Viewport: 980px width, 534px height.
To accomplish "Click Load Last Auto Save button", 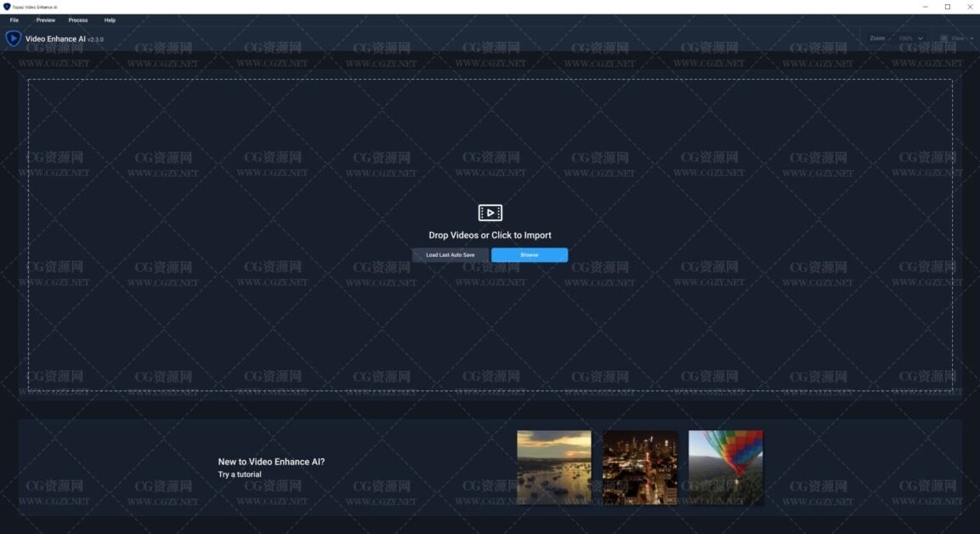I will (450, 255).
